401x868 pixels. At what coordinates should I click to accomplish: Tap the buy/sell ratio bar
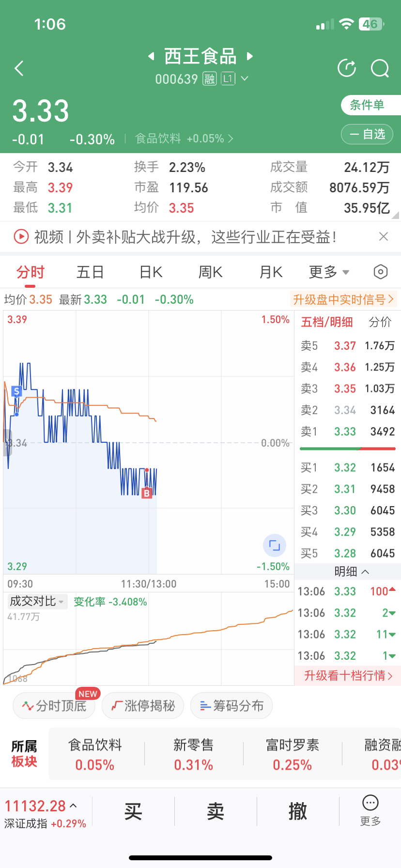[348, 449]
